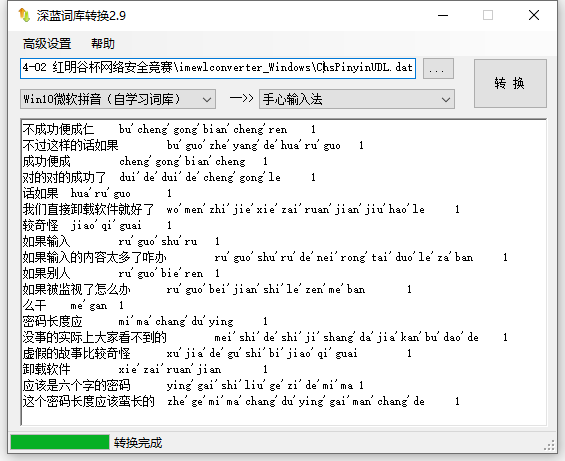This screenshot has height=461, width=565.
Task: Click the row 卸载软件
Action: point(145,369)
